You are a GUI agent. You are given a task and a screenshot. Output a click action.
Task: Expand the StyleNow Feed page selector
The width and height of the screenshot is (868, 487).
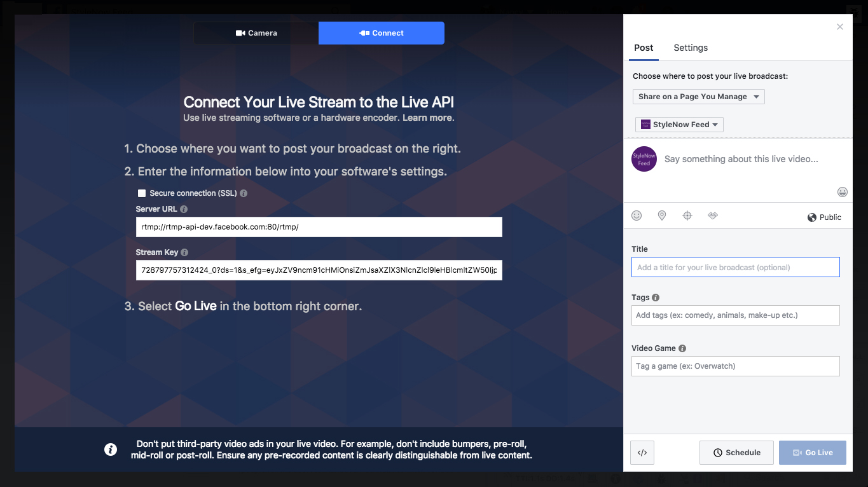coord(679,125)
